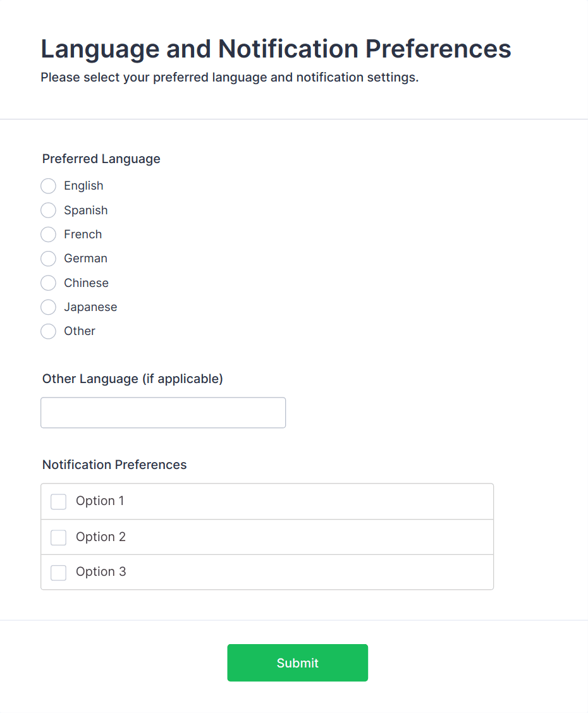This screenshot has width=588, height=713.
Task: Click the Other Language (if applicable) label
Action: point(133,379)
